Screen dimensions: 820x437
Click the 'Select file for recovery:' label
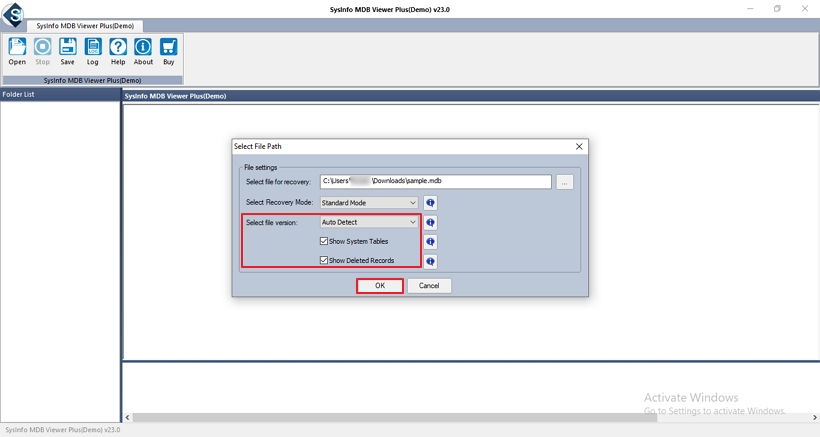click(x=278, y=182)
